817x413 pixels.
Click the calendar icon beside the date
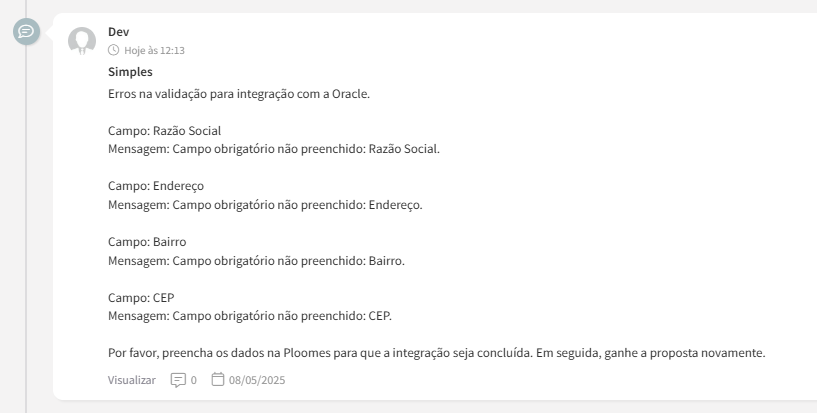(218, 380)
